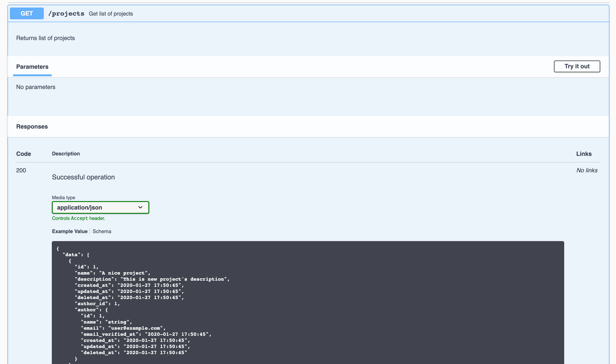Select the Parameters tab
The width and height of the screenshot is (616, 364).
(32, 67)
